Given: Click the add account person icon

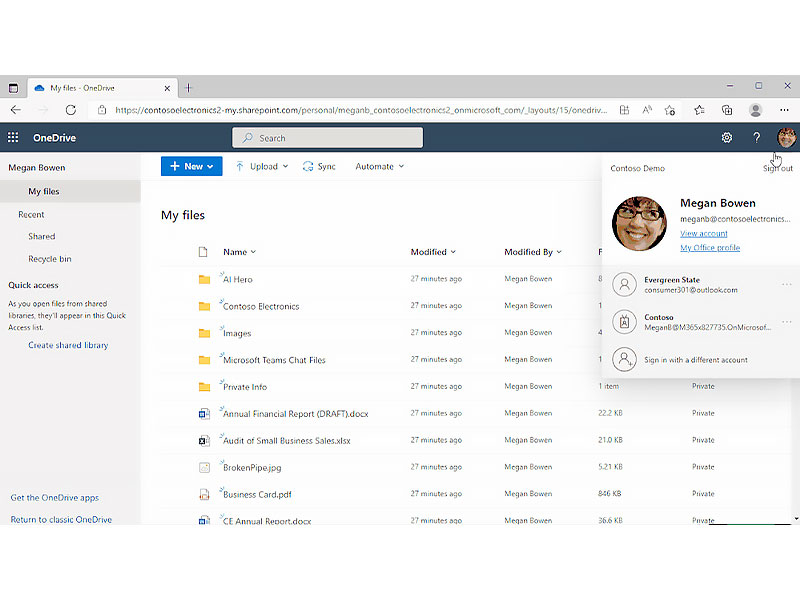Looking at the screenshot, I should (624, 360).
